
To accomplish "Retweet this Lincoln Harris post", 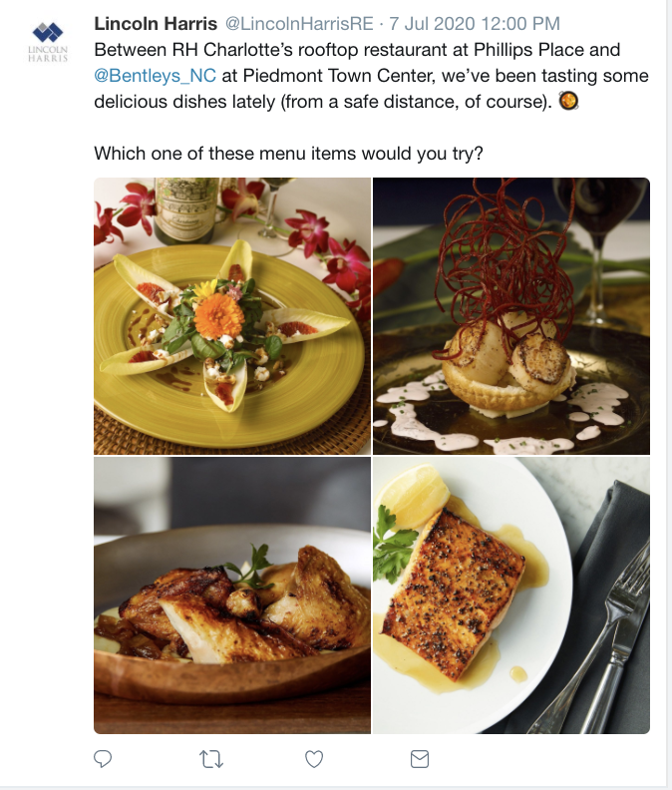I will (210, 760).
